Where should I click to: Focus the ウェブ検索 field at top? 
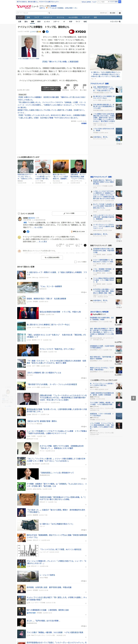click(x=102, y=2)
